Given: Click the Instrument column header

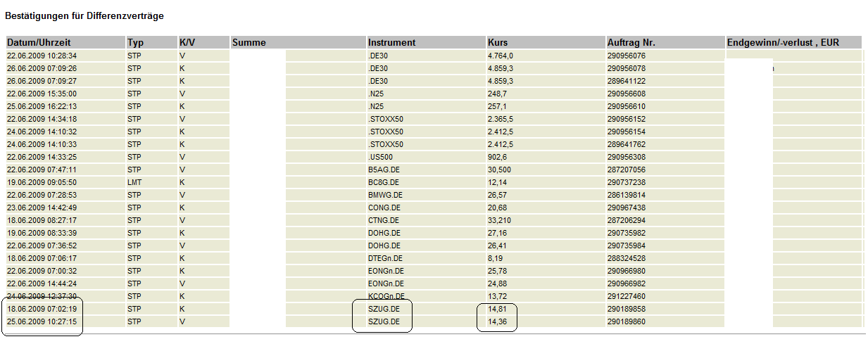Looking at the screenshot, I should (392, 42).
